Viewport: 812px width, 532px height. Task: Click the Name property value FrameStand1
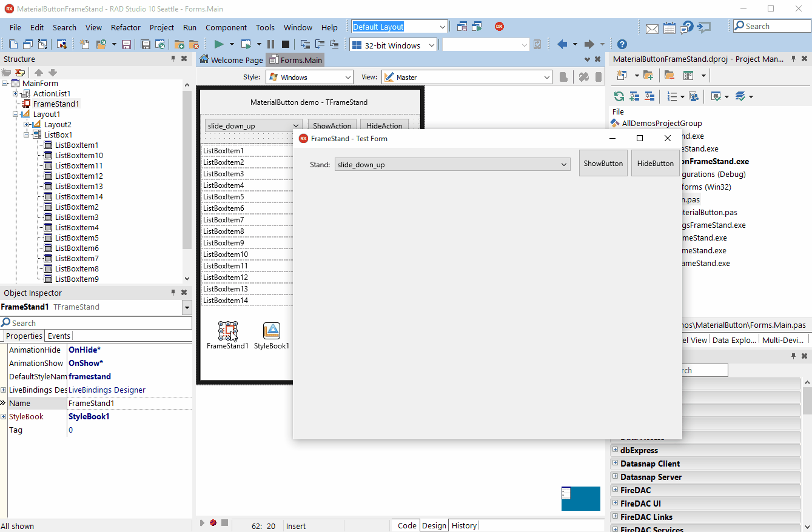(x=130, y=403)
